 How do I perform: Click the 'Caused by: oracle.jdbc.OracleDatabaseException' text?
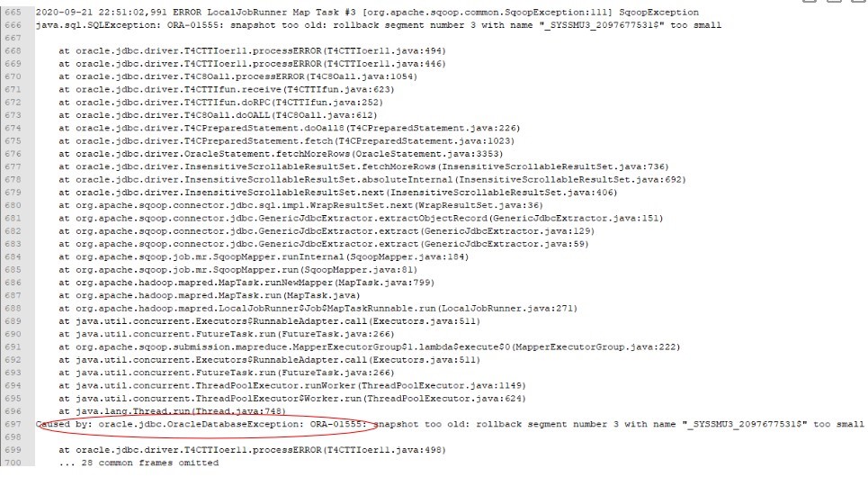(x=167, y=425)
